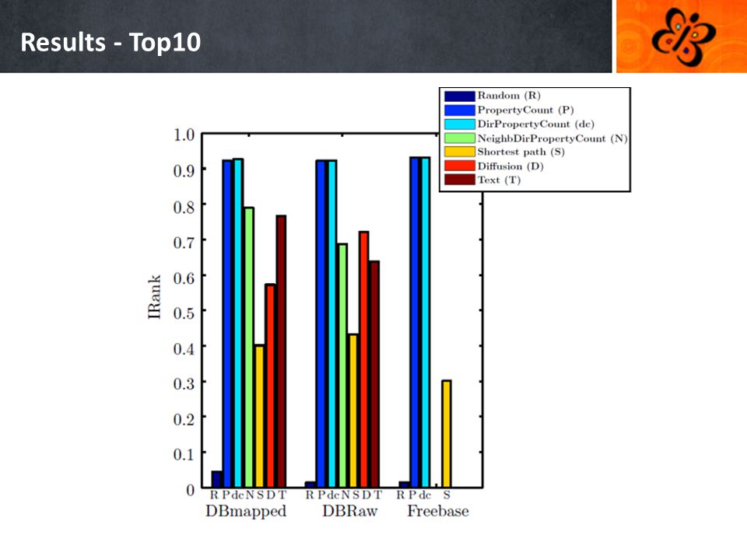The height and width of the screenshot is (560, 747).
Task: Select the 'PropertyCount (P)' legend label
Action: click(x=525, y=110)
